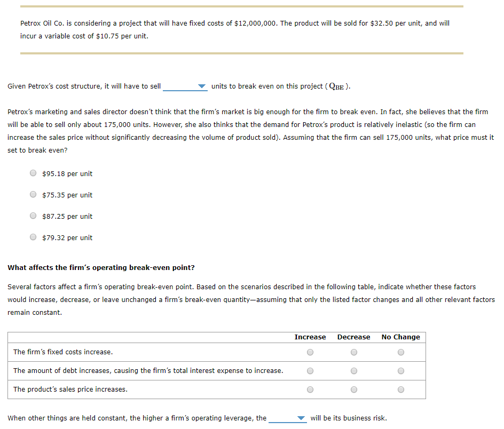Image resolution: width=504 pixels, height=429 pixels.
Task: Click the blank field before 'units to break even'
Action: (x=185, y=86)
